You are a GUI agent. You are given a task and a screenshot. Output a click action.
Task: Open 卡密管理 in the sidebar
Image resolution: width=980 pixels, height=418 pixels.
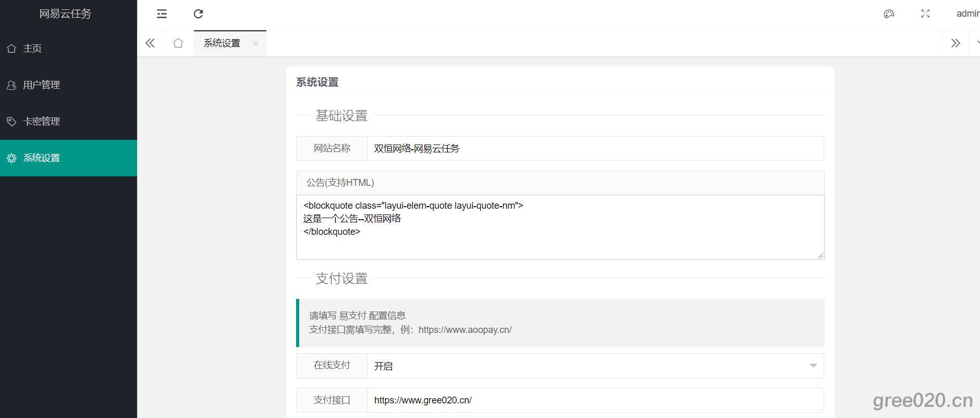coord(41,122)
